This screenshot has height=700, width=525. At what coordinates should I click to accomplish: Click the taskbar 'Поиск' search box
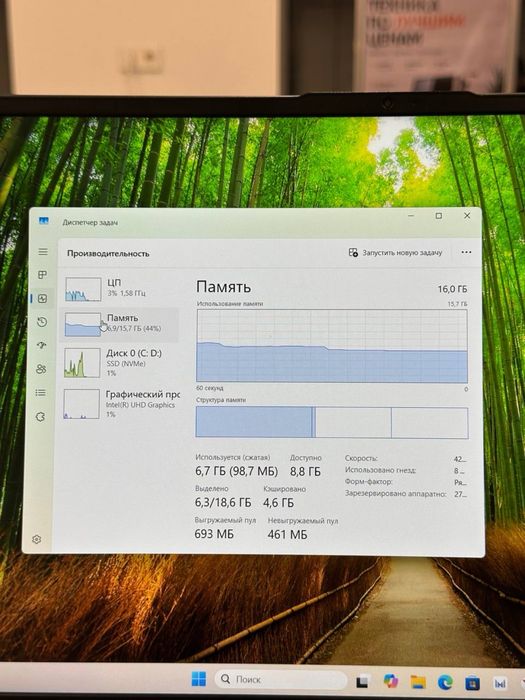tap(281, 679)
